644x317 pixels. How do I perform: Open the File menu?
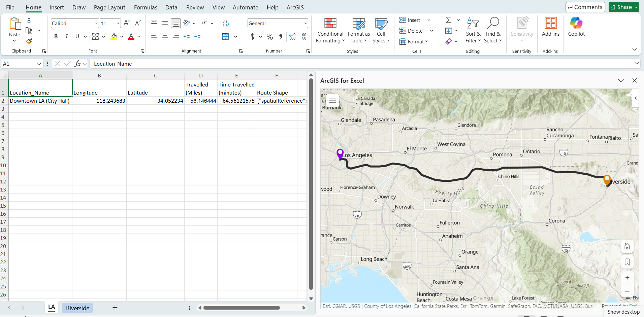[10, 7]
